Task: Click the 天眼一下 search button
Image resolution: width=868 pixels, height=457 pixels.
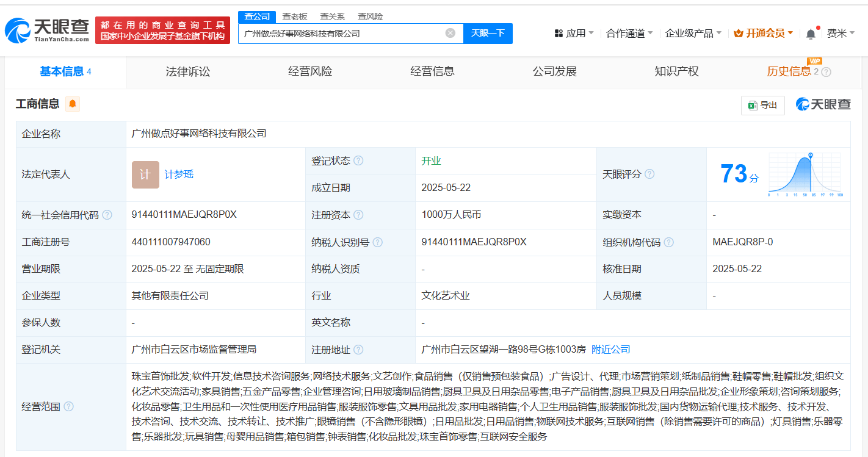Action: point(488,33)
